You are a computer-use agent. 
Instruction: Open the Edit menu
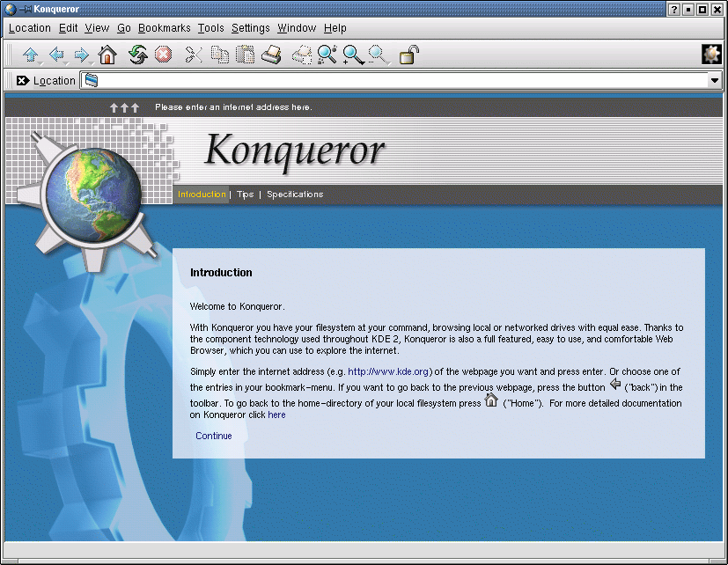pos(69,28)
